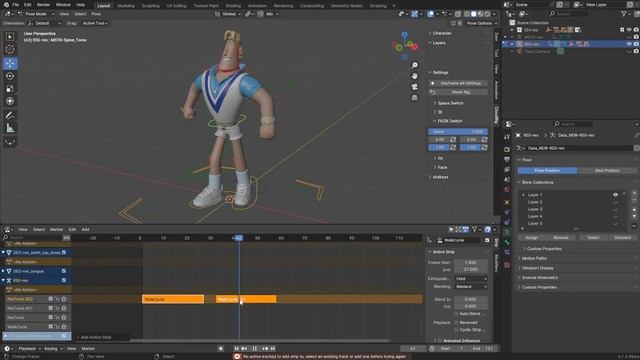Toggle visibility eye of selected RIG-rex outliner row

pos(629,44)
